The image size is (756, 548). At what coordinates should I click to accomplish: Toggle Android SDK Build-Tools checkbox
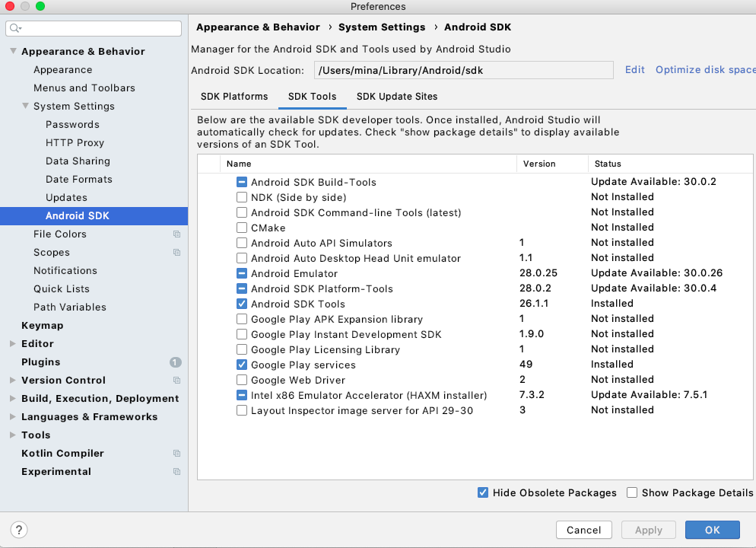pos(242,182)
